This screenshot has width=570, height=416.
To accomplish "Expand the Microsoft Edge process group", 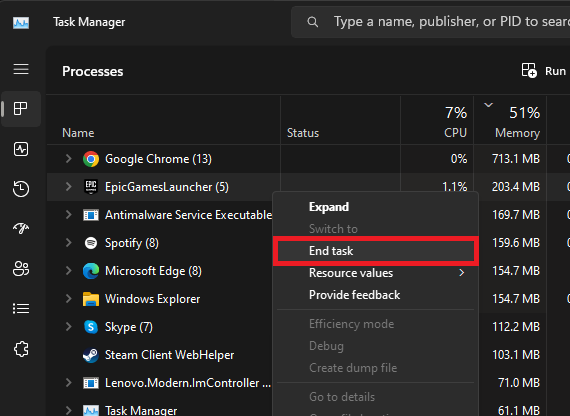I will pyautogui.click(x=68, y=271).
